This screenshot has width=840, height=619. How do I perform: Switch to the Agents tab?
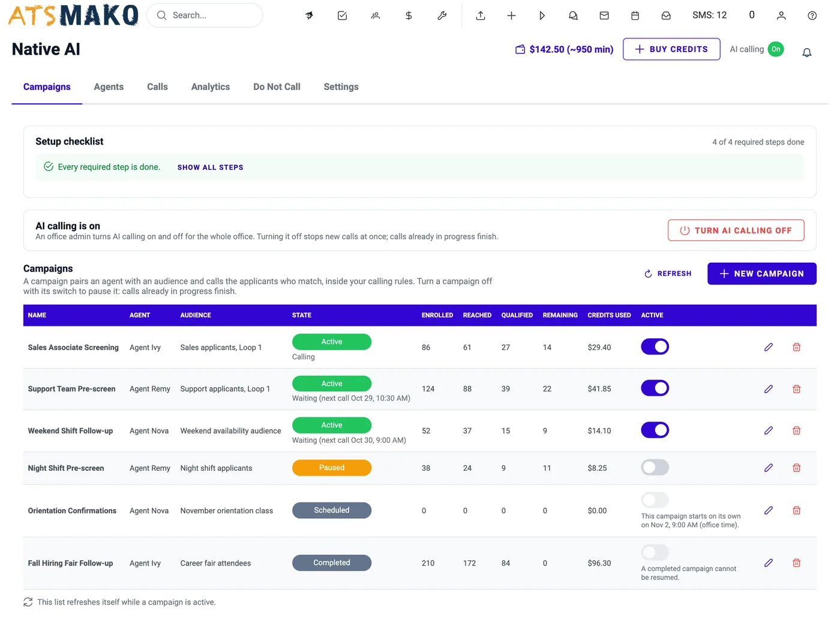(x=109, y=87)
